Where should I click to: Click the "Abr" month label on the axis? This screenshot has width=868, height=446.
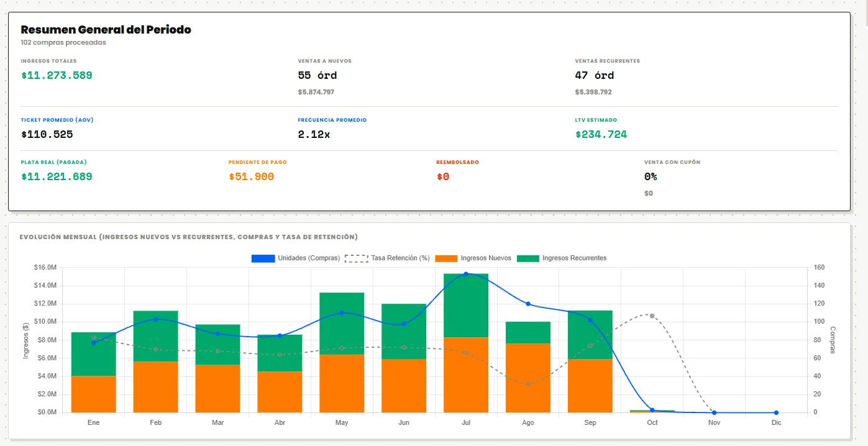[280, 422]
